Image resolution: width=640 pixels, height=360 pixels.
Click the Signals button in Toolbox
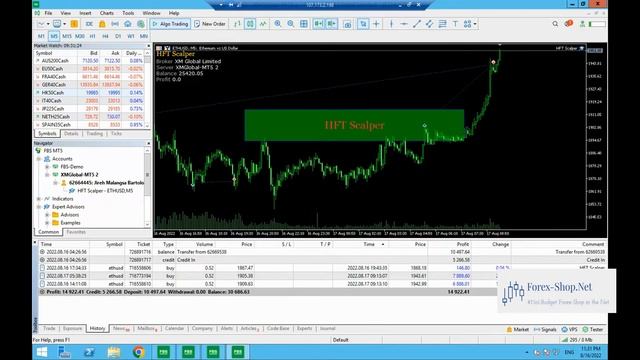click(x=545, y=329)
